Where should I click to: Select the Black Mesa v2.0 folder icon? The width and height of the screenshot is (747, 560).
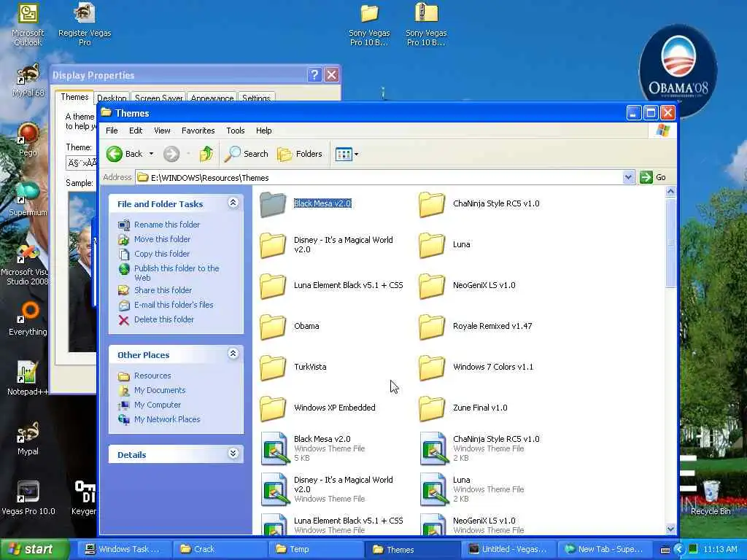point(273,204)
